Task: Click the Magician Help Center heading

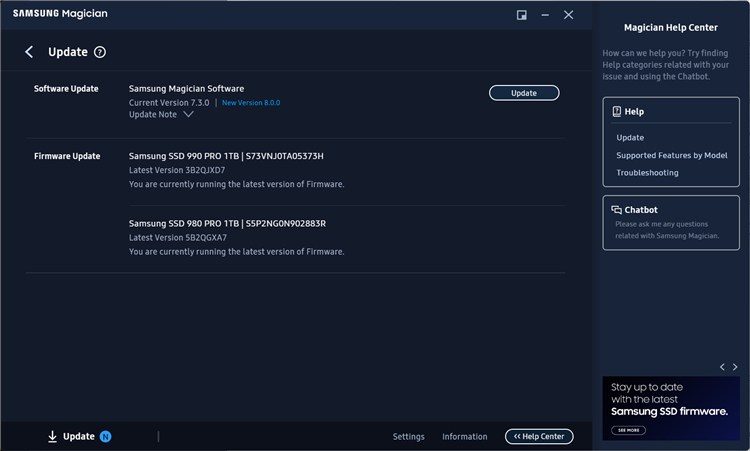Action: (x=671, y=28)
